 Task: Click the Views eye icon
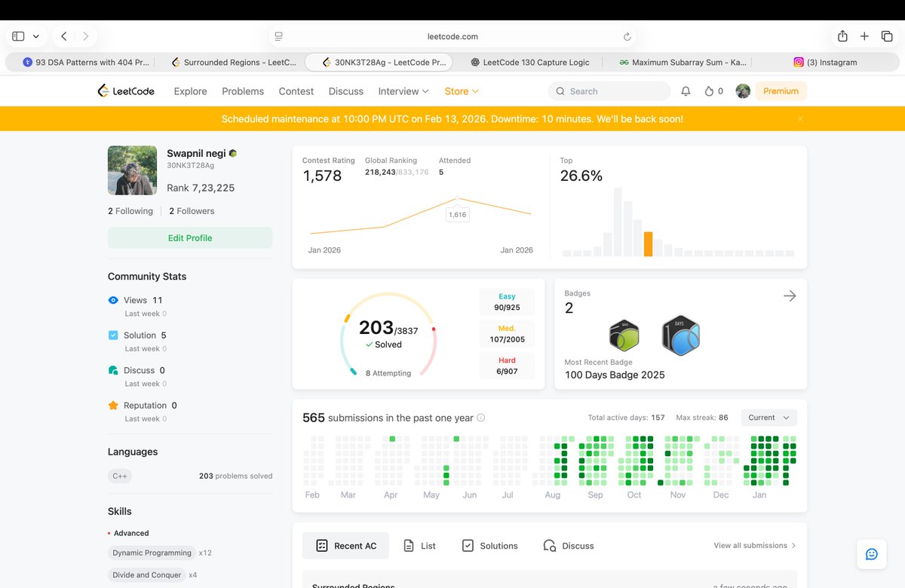[113, 300]
